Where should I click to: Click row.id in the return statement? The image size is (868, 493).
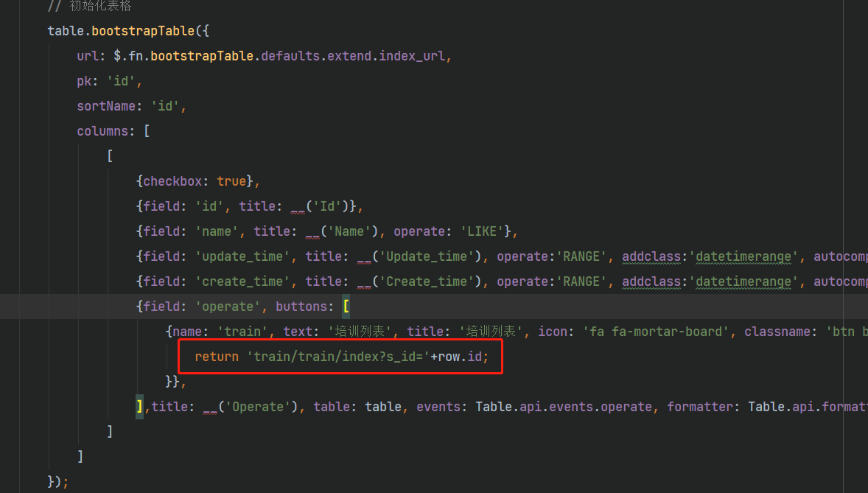tap(460, 357)
